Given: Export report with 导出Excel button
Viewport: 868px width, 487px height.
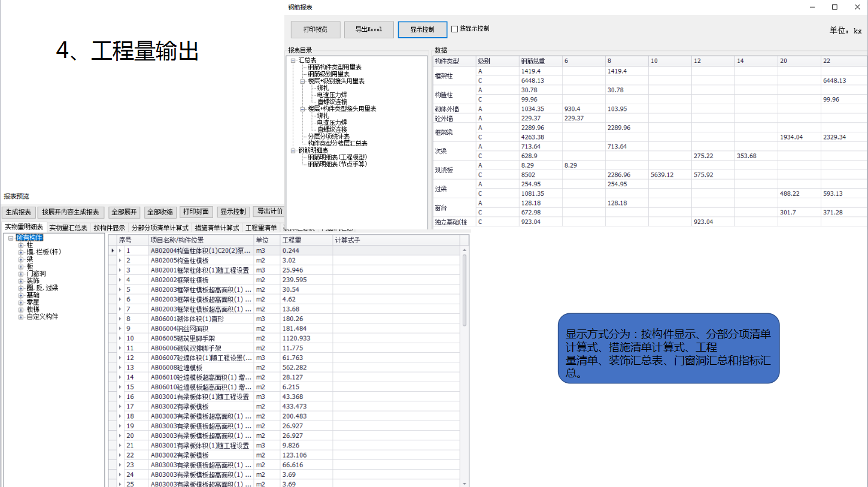Looking at the screenshot, I should point(369,29).
